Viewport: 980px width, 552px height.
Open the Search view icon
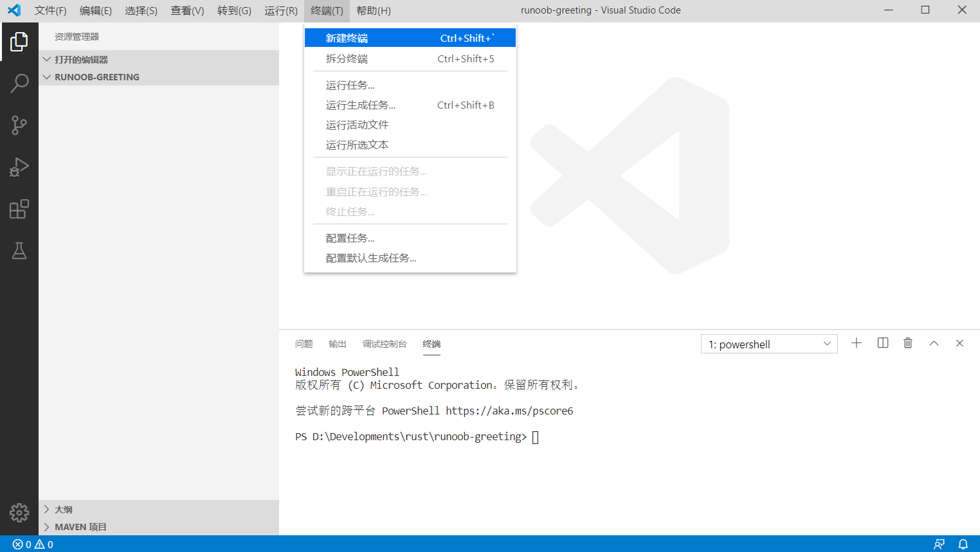(19, 83)
